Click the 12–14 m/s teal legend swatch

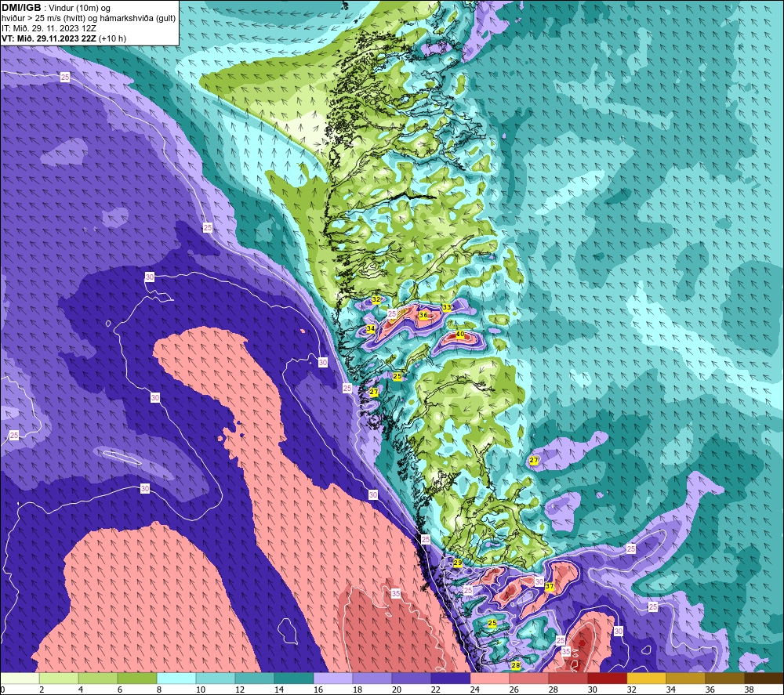(x=255, y=679)
